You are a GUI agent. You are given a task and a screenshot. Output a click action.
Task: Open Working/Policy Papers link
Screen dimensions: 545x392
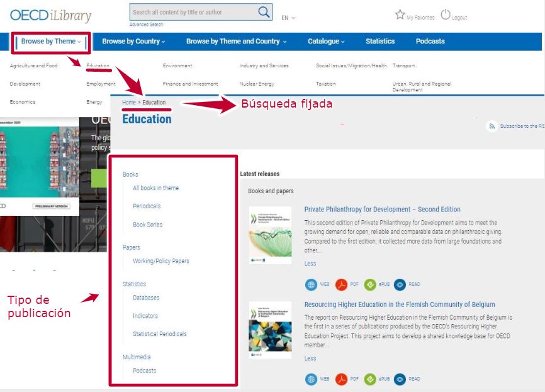161,261
